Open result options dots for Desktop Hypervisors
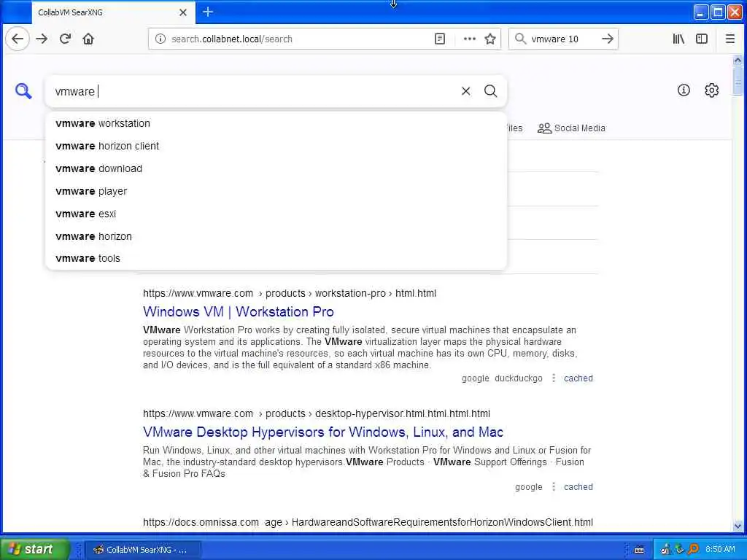Screen dimensions: 747x560 (553, 486)
